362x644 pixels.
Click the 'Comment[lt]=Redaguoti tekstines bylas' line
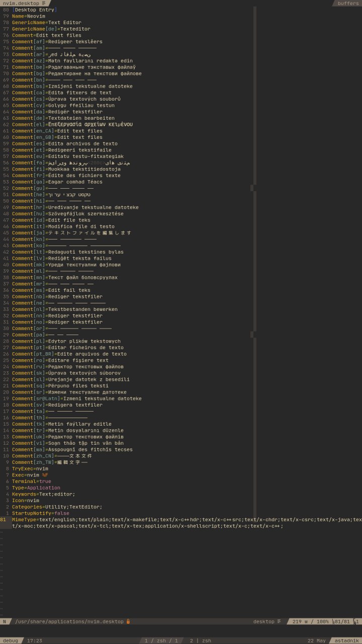coord(68,252)
